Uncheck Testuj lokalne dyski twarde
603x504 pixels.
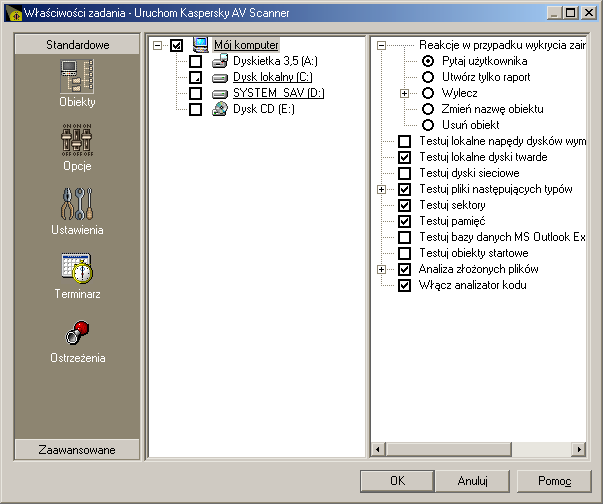(x=404, y=157)
